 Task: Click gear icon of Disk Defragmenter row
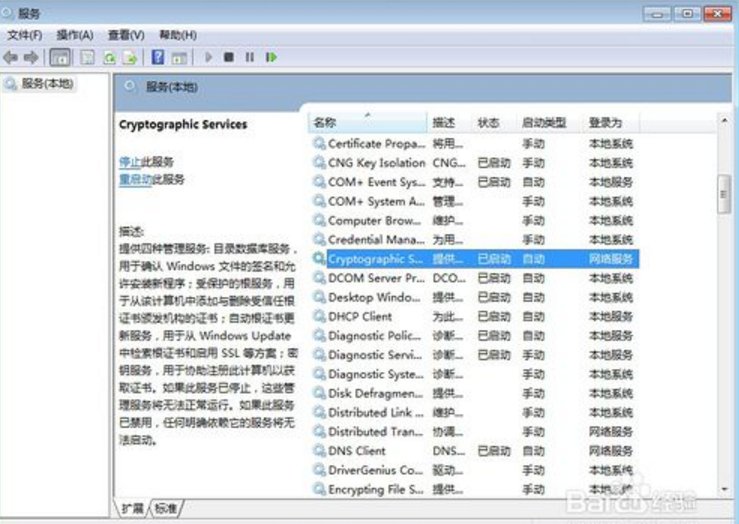point(320,393)
